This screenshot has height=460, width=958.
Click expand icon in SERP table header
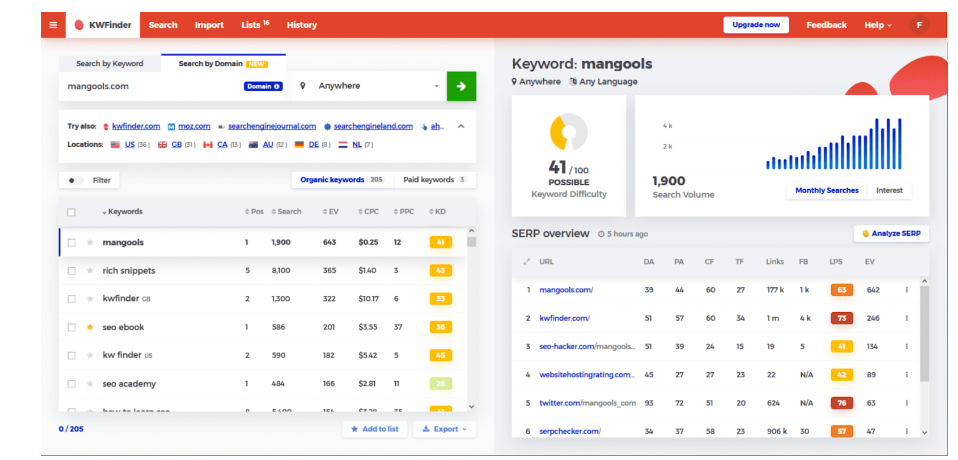[x=526, y=261]
